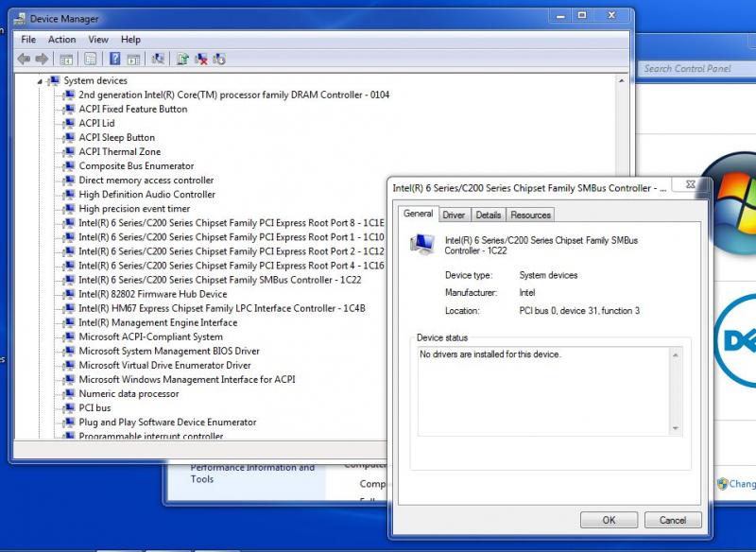Click the Device type value "System devices"
The width and height of the screenshot is (756, 552).
pyautogui.click(x=548, y=275)
